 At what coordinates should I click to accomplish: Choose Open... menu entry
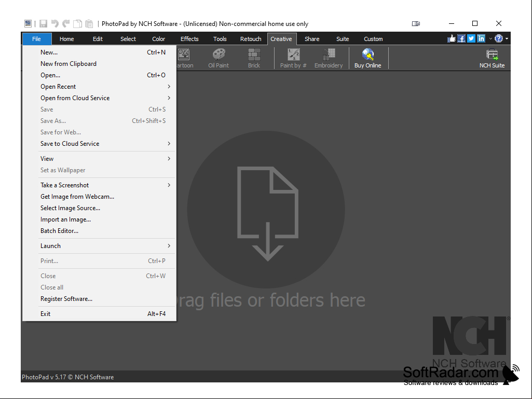tap(100, 75)
